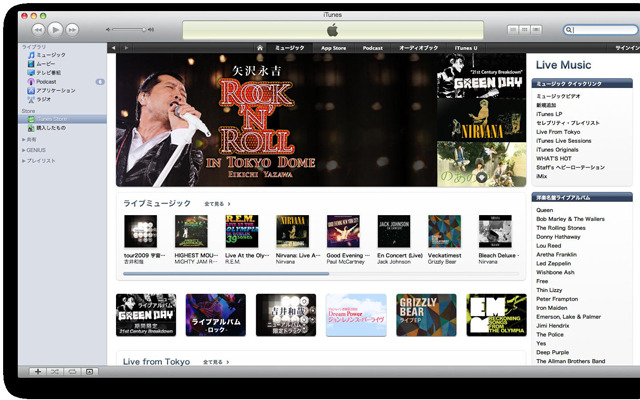This screenshot has height=400, width=640.
Task: Select the オーディオブック tab
Action: click(x=419, y=48)
